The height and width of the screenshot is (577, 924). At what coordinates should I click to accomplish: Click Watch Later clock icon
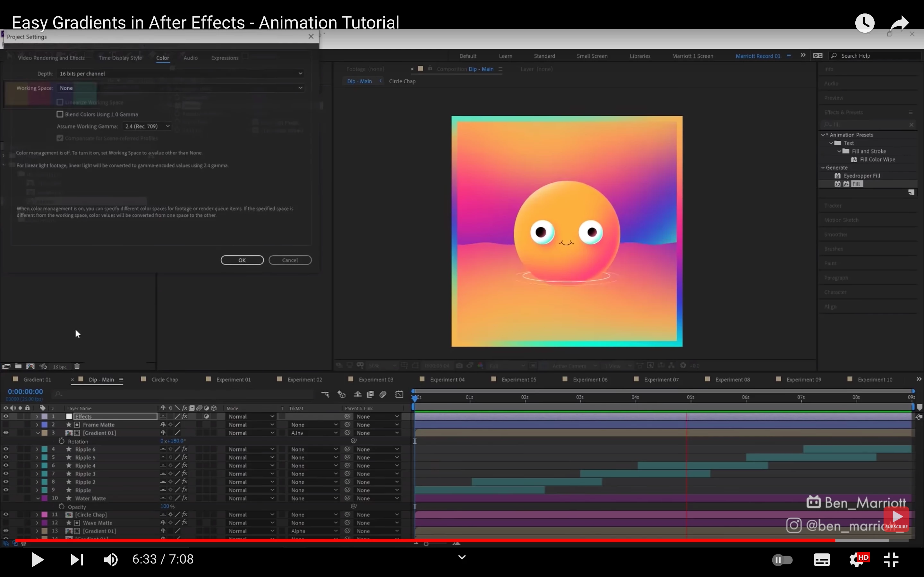click(864, 23)
